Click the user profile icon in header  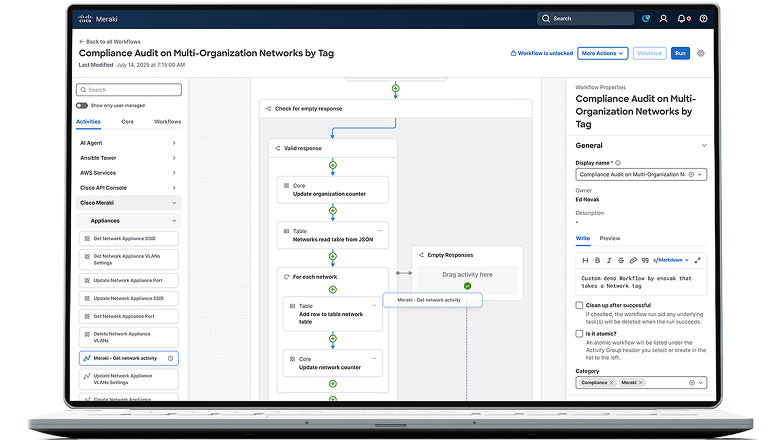(x=663, y=18)
